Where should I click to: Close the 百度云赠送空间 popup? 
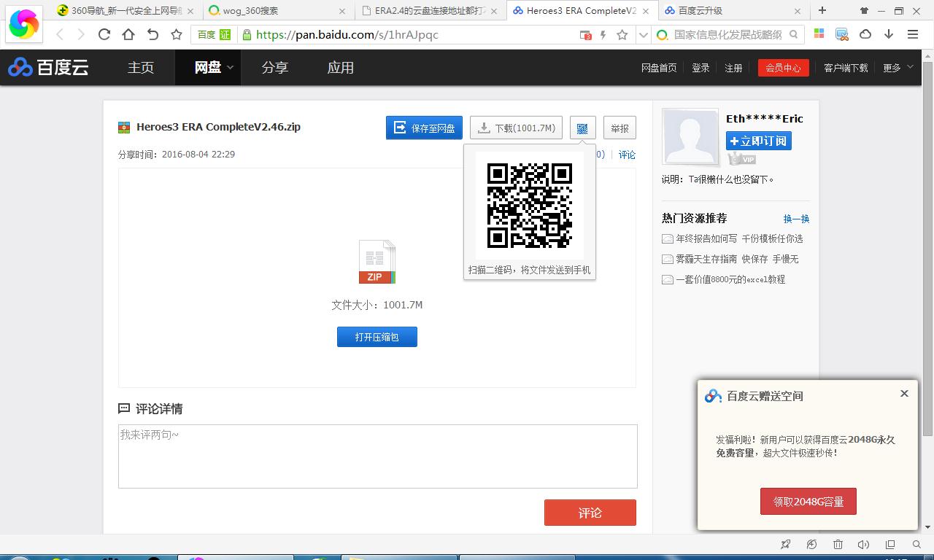pyautogui.click(x=904, y=394)
